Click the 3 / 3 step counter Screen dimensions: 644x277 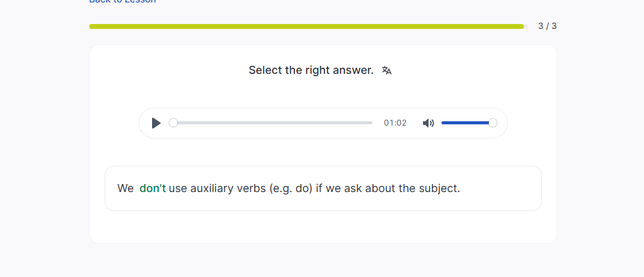(547, 26)
